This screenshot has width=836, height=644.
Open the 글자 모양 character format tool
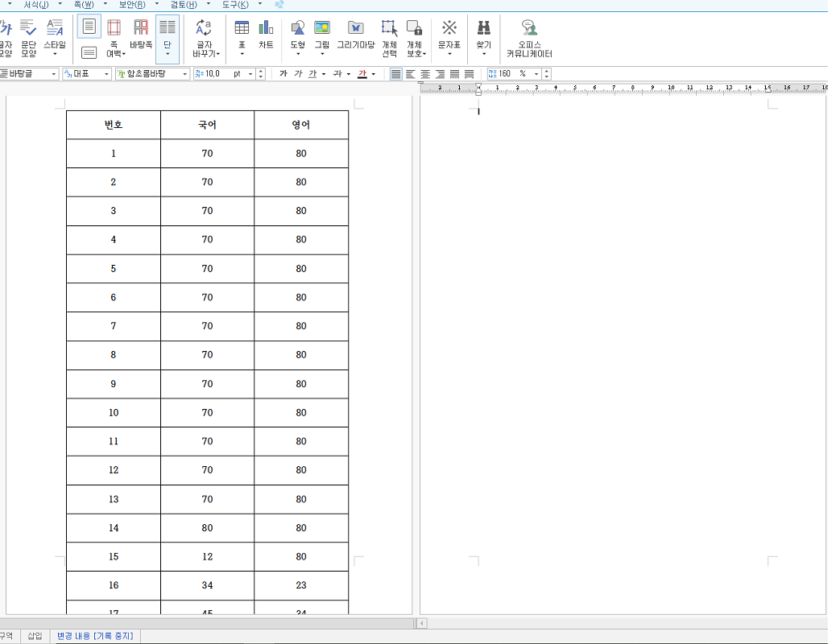[x=6, y=38]
